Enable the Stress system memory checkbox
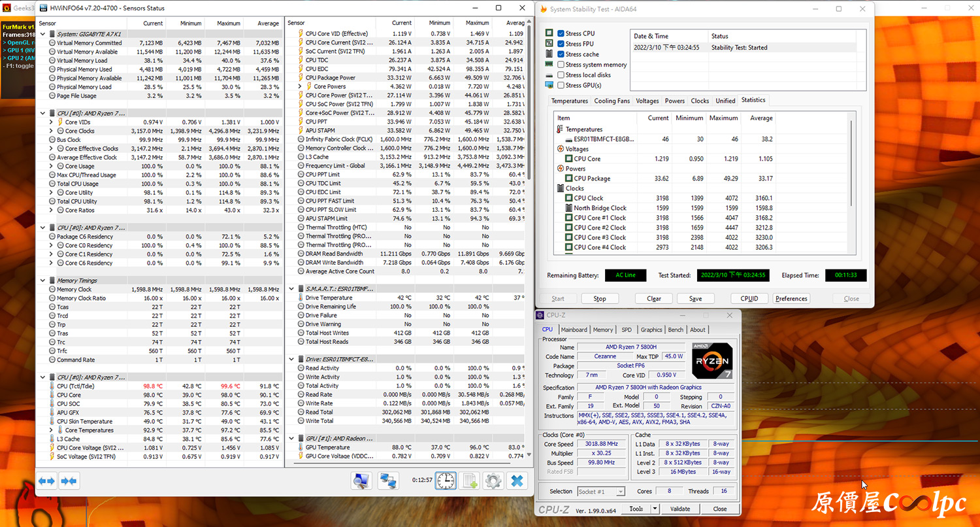This screenshot has width=980, height=527. pyautogui.click(x=561, y=65)
